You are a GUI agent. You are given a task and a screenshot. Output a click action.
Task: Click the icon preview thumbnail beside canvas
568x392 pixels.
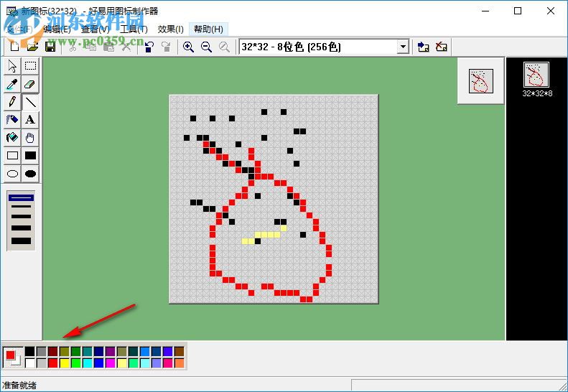click(481, 81)
